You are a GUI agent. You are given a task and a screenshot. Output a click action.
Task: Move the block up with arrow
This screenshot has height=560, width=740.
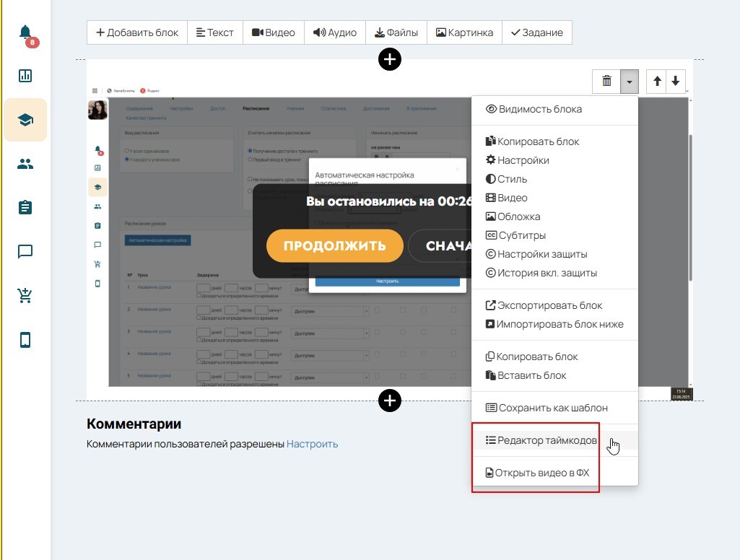point(657,82)
